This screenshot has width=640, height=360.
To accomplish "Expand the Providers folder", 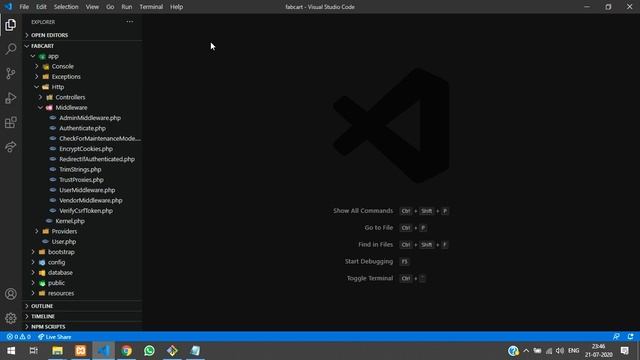I will click(x=82, y=231).
